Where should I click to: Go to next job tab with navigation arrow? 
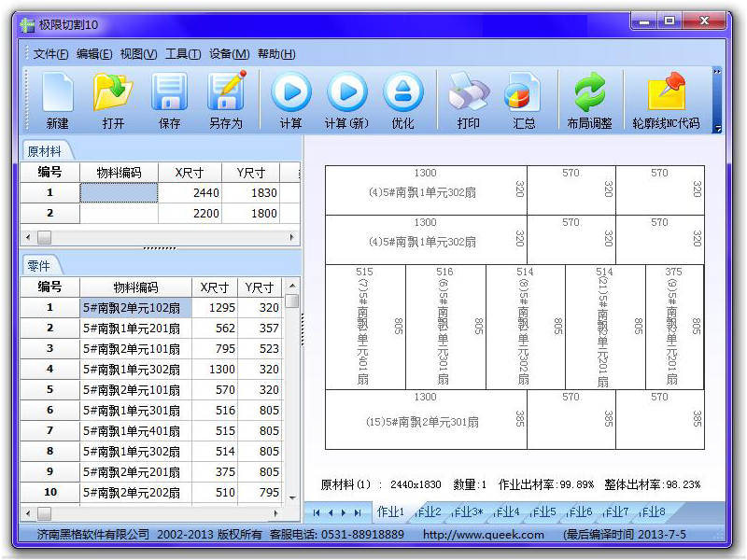tap(344, 512)
